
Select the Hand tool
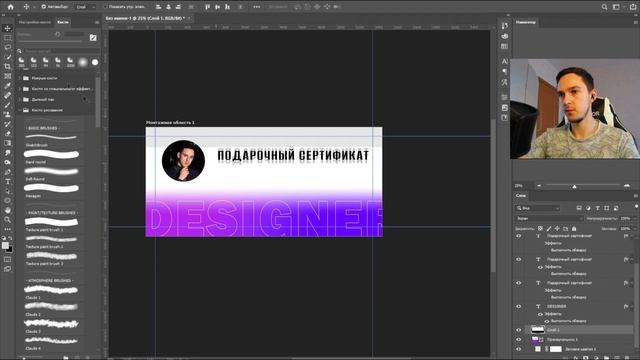pyautogui.click(x=7, y=210)
